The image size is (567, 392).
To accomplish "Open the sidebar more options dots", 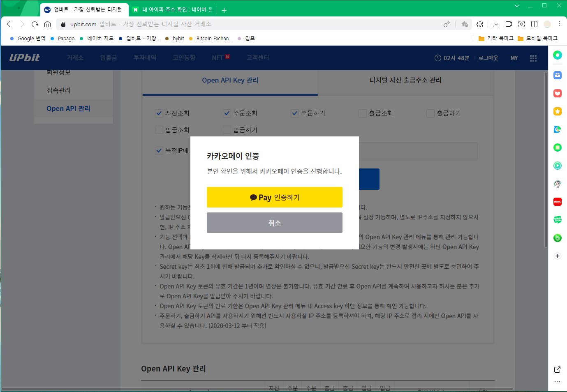I will pyautogui.click(x=557, y=382).
